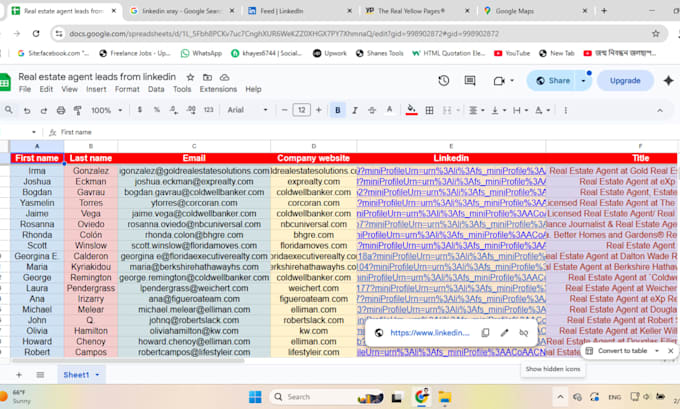This screenshot has width=680, height=409.
Task: Print the spreadsheet via printer icon
Action: tap(61, 111)
